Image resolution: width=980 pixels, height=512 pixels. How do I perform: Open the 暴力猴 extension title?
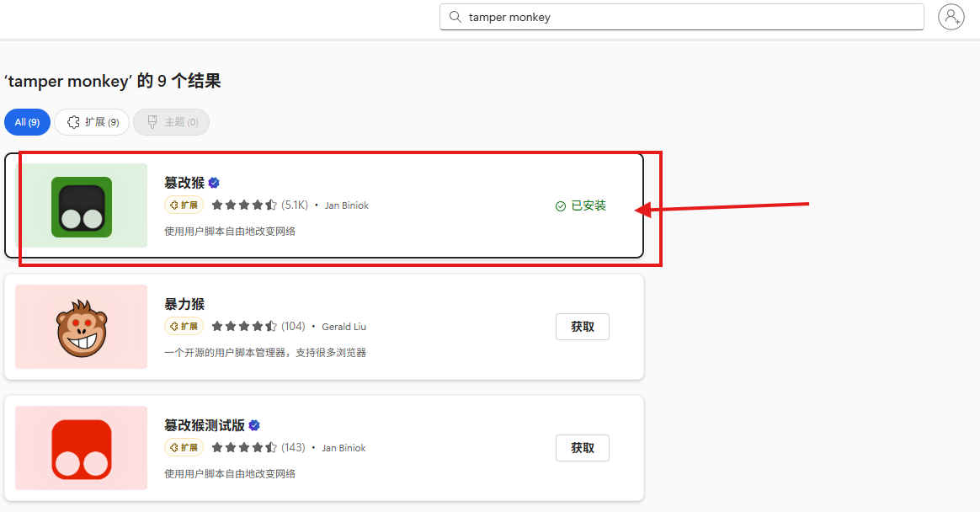point(184,304)
